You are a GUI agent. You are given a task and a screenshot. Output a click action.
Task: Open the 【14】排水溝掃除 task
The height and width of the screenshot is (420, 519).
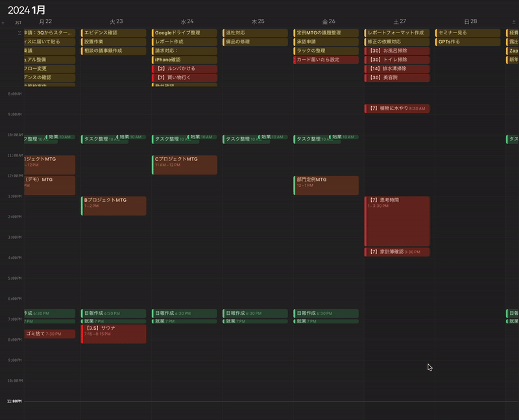[x=397, y=69]
